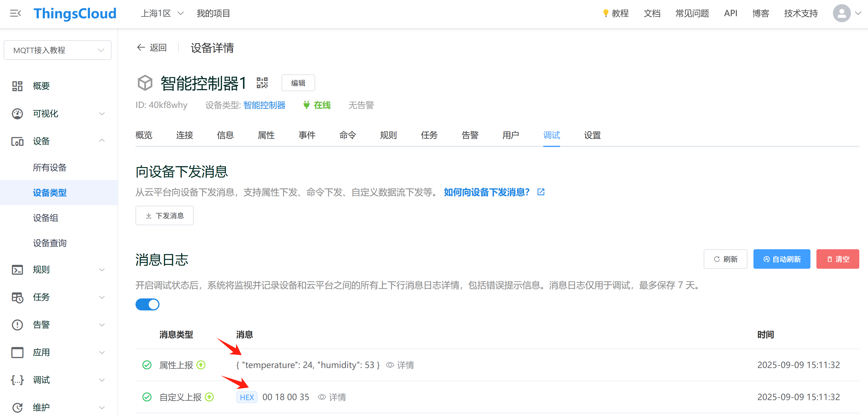Click the 应用 window icon in sidebar
Image resolution: width=868 pixels, height=416 pixels.
17,353
